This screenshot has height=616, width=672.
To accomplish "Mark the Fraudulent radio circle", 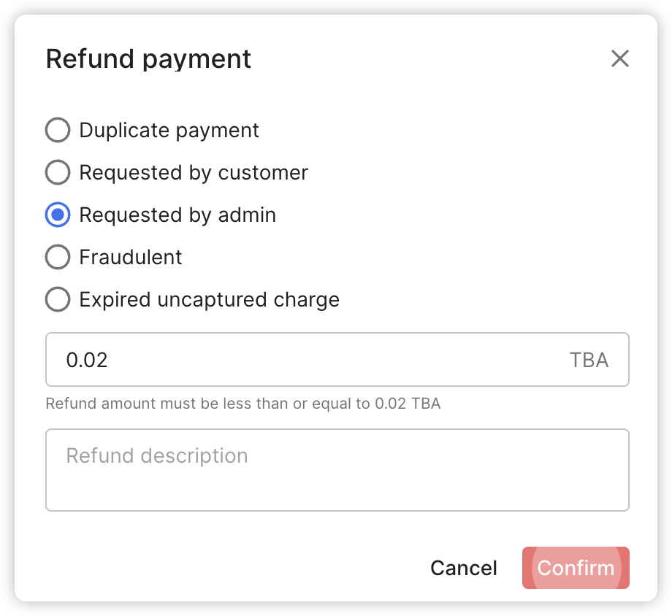I will (x=58, y=258).
